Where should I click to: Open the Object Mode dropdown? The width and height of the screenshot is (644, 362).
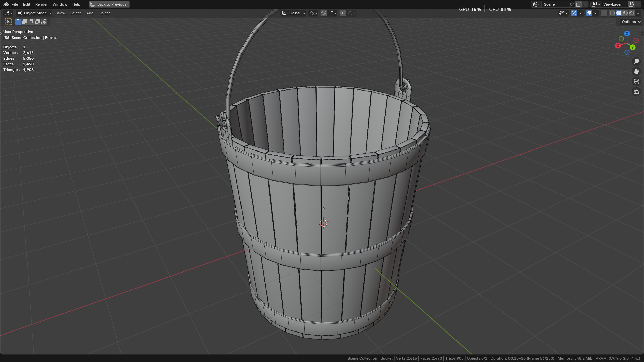click(x=34, y=13)
